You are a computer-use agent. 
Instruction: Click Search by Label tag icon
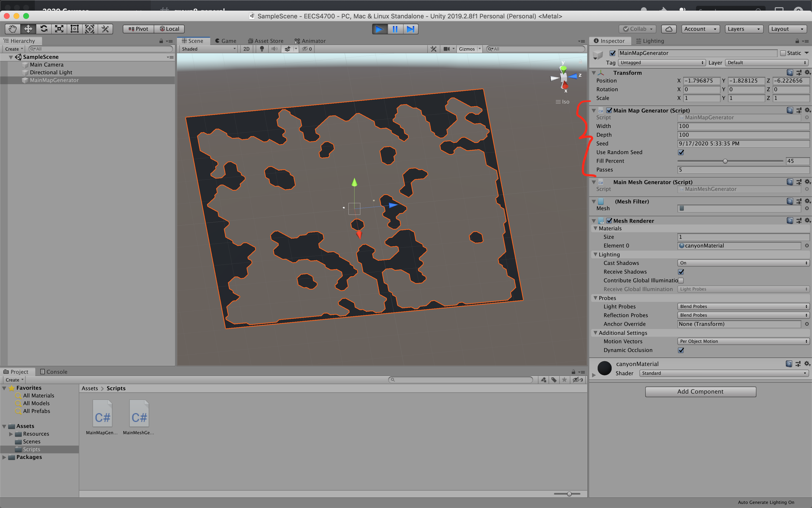(x=554, y=380)
